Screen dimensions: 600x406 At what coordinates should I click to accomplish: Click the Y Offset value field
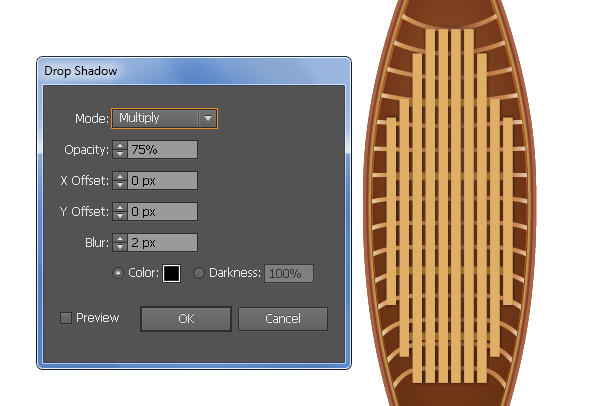[x=162, y=211]
